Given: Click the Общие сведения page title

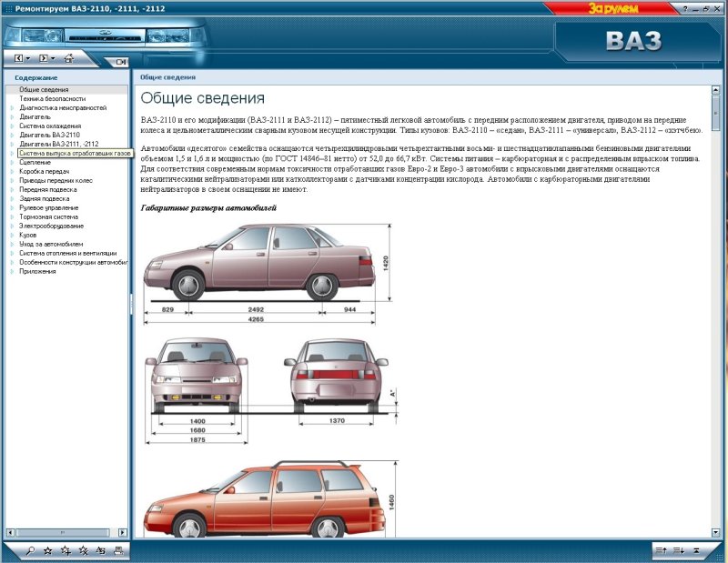Looking at the screenshot, I should click(202, 98).
